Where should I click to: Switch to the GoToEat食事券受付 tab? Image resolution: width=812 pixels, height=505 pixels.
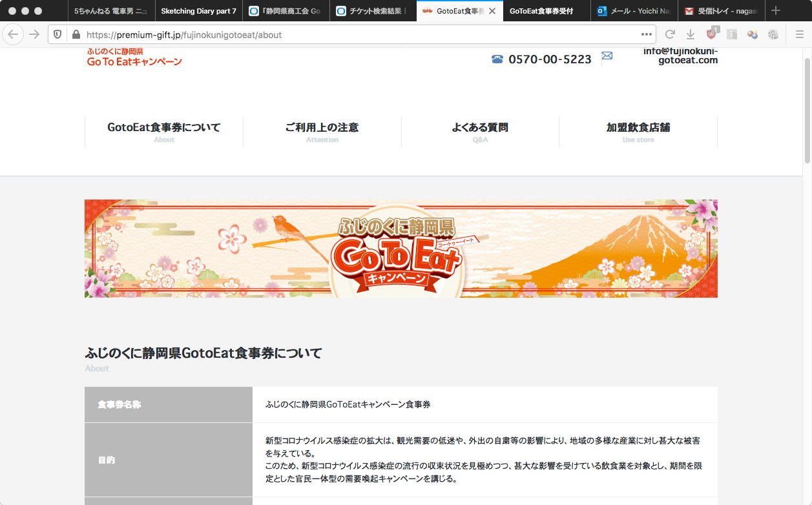[547, 11]
